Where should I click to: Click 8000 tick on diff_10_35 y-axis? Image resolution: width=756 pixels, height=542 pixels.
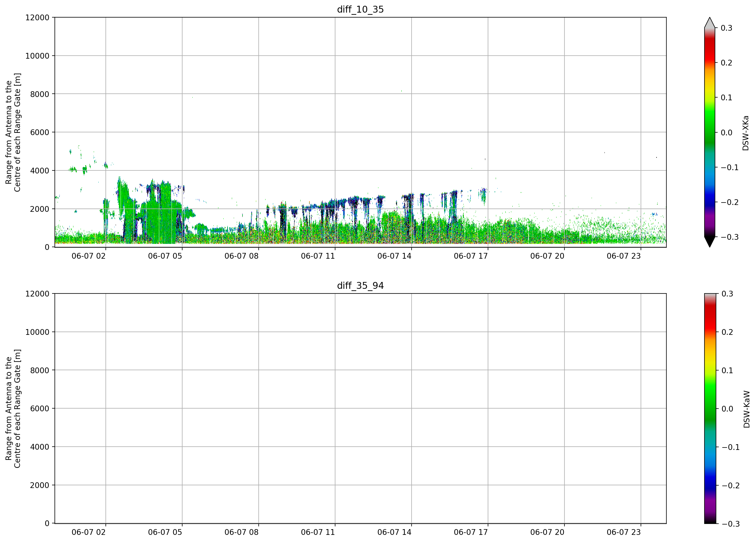click(40, 94)
